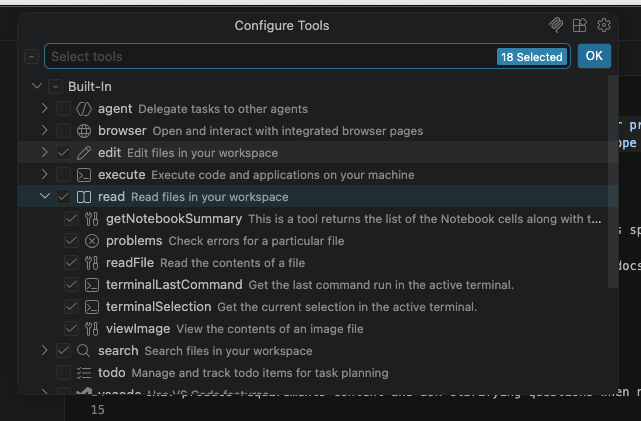The image size is (641, 421).
Task: Select 'Search files in your workspace' text
Action: pos(228,351)
